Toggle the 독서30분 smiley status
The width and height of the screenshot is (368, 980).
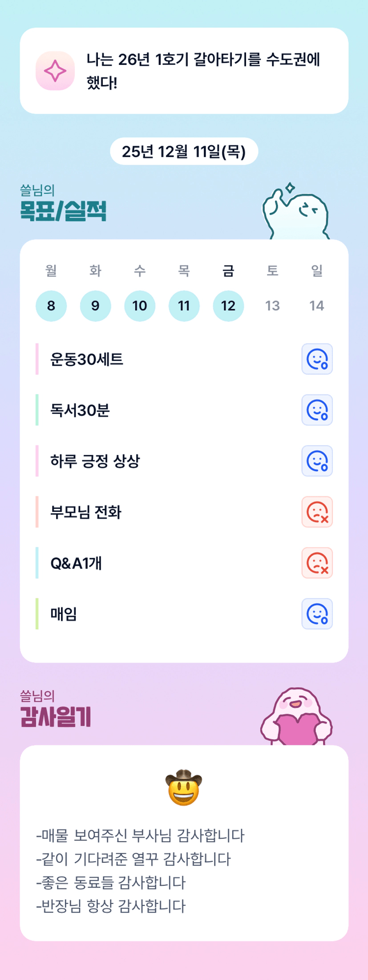[x=317, y=410]
